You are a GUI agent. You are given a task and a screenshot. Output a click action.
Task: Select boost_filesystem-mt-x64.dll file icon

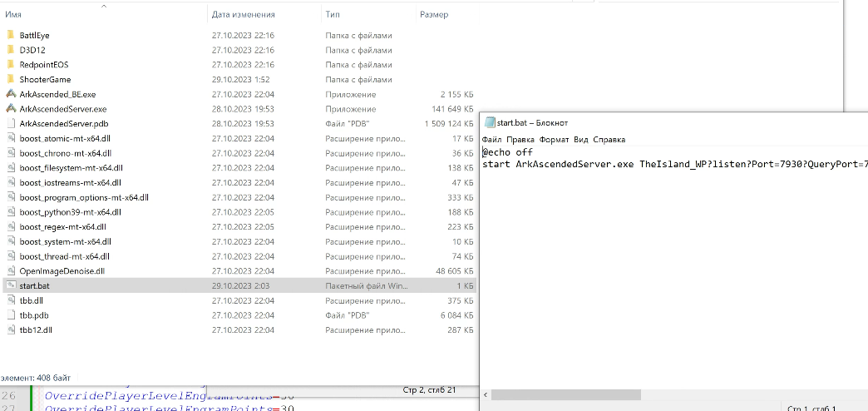click(10, 168)
